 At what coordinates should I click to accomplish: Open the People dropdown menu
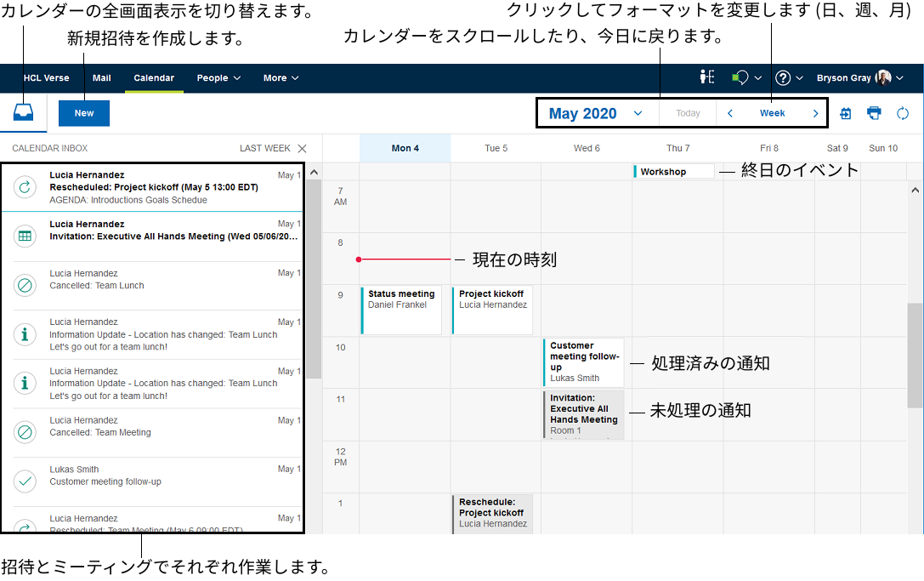coord(218,78)
